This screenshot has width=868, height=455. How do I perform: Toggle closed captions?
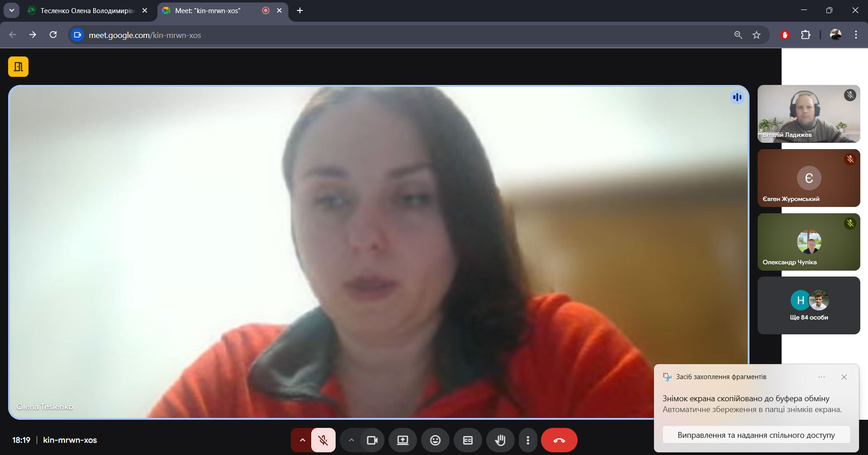coord(468,440)
